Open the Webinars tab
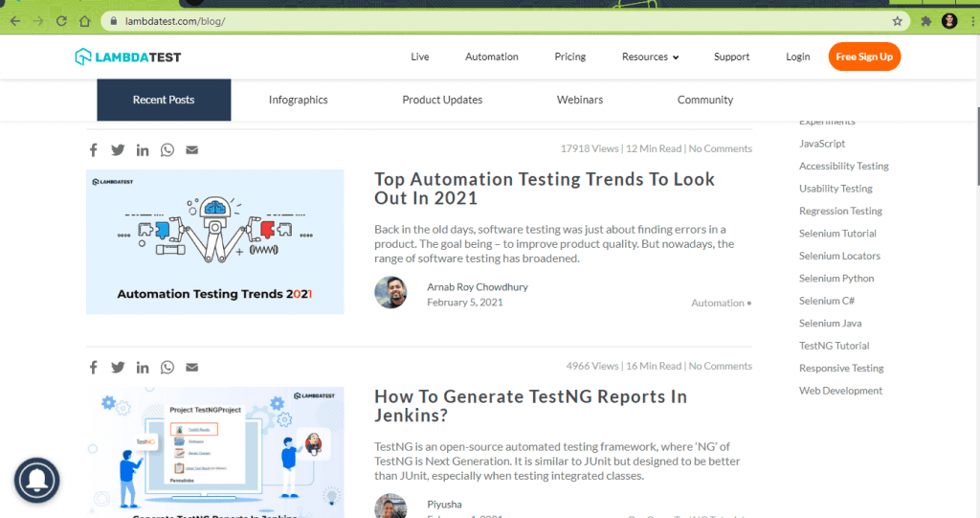980x518 pixels. 580,100
